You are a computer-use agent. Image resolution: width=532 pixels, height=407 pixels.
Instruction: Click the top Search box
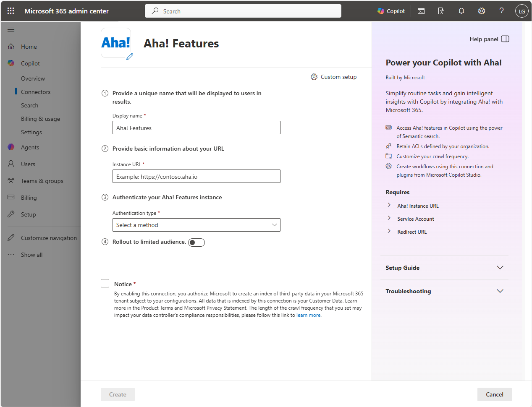(243, 11)
